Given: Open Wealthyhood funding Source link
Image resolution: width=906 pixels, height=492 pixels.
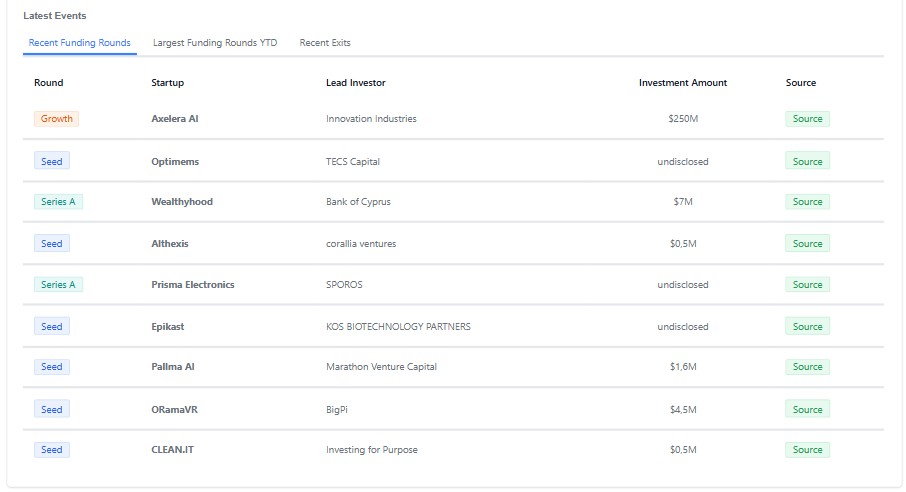Looking at the screenshot, I should click(807, 202).
